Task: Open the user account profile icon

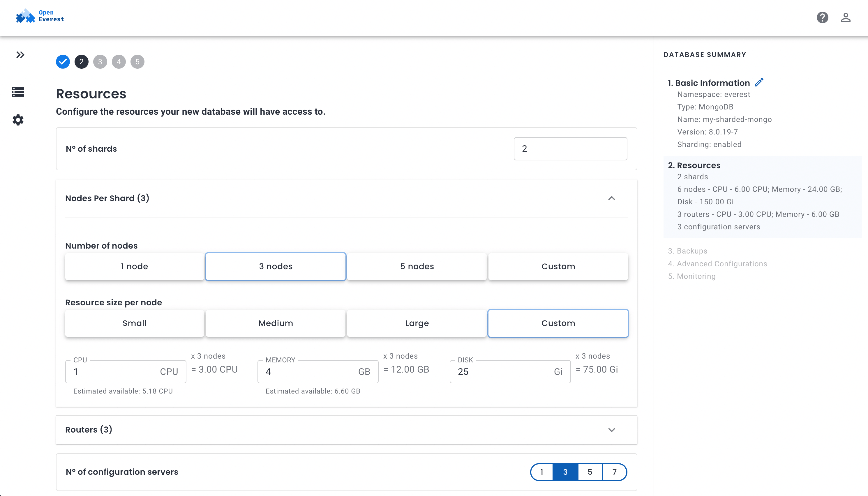Action: (846, 17)
